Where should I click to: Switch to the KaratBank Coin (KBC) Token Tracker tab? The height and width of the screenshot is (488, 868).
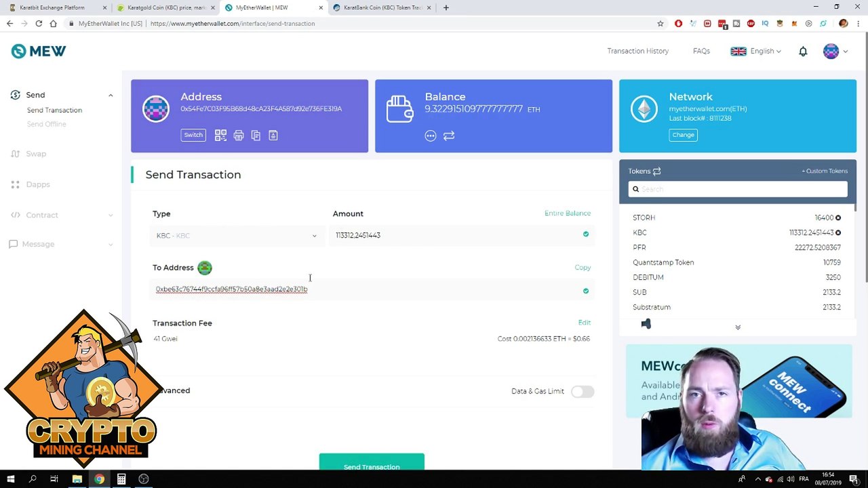pos(382,7)
